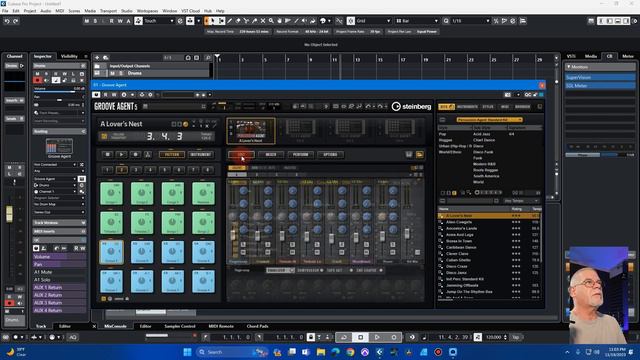Select the Erase tool in toolbar
This screenshot has width=640, height=360.
(x=238, y=21)
